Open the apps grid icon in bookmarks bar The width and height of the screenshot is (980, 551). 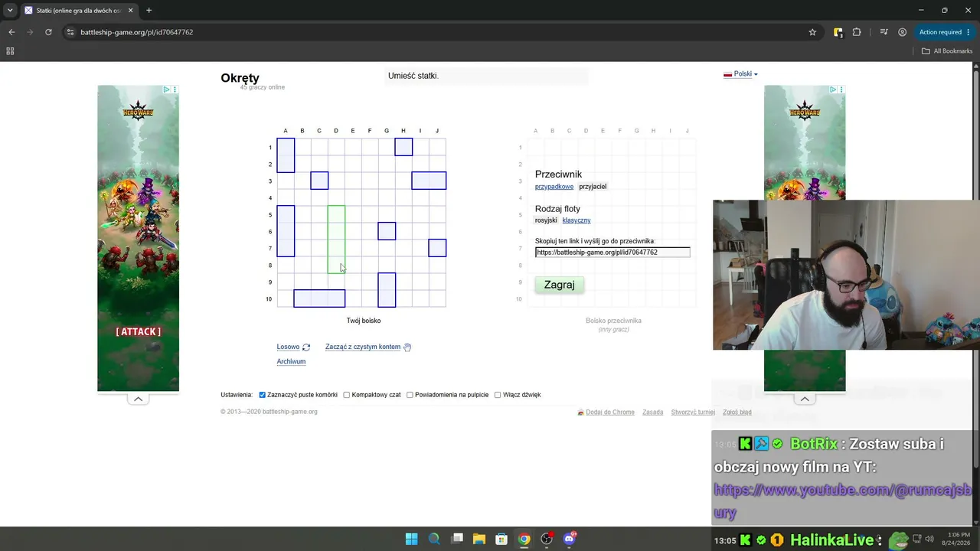point(10,51)
